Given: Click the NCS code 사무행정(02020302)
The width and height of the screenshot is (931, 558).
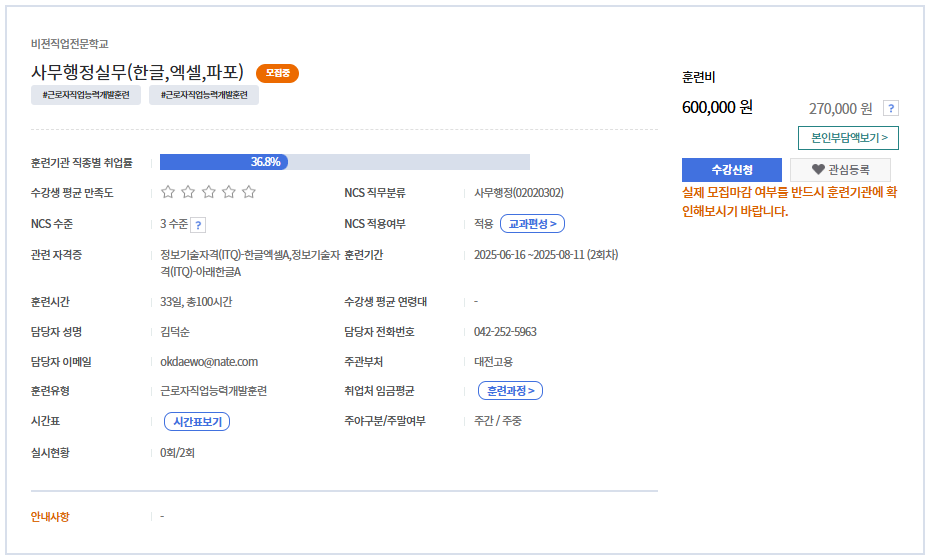Looking at the screenshot, I should (519, 193).
